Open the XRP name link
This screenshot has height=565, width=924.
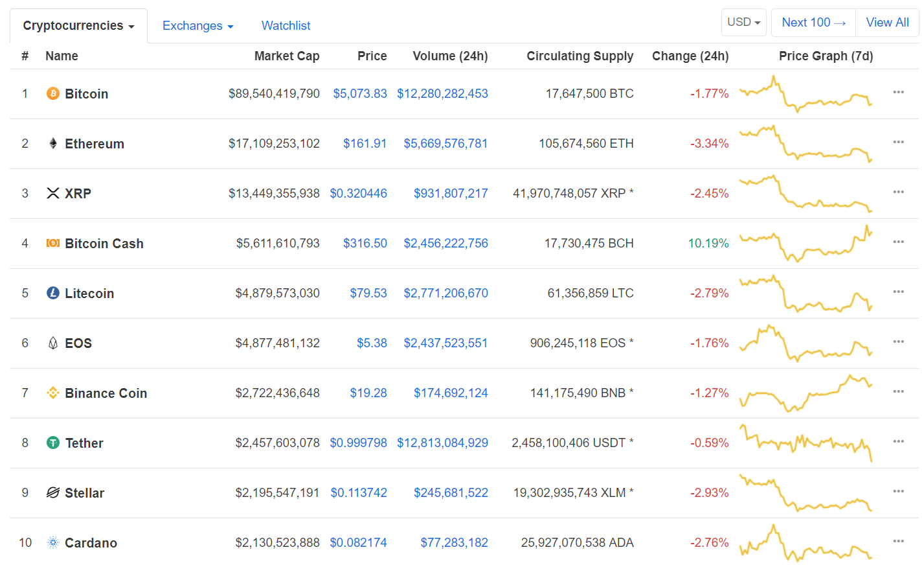[x=78, y=194]
